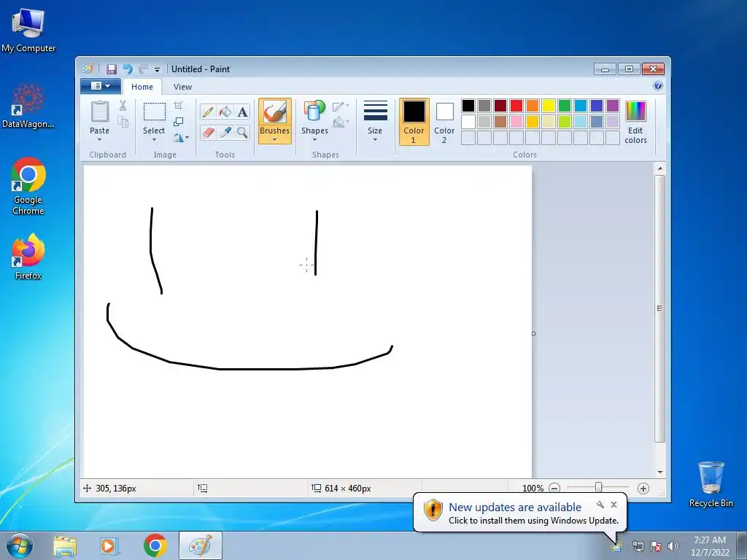Select the Pencil tool
The width and height of the screenshot is (747, 560).
[x=208, y=112]
